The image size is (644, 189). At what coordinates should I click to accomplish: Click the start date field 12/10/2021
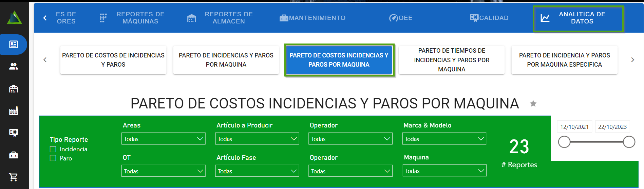point(574,127)
